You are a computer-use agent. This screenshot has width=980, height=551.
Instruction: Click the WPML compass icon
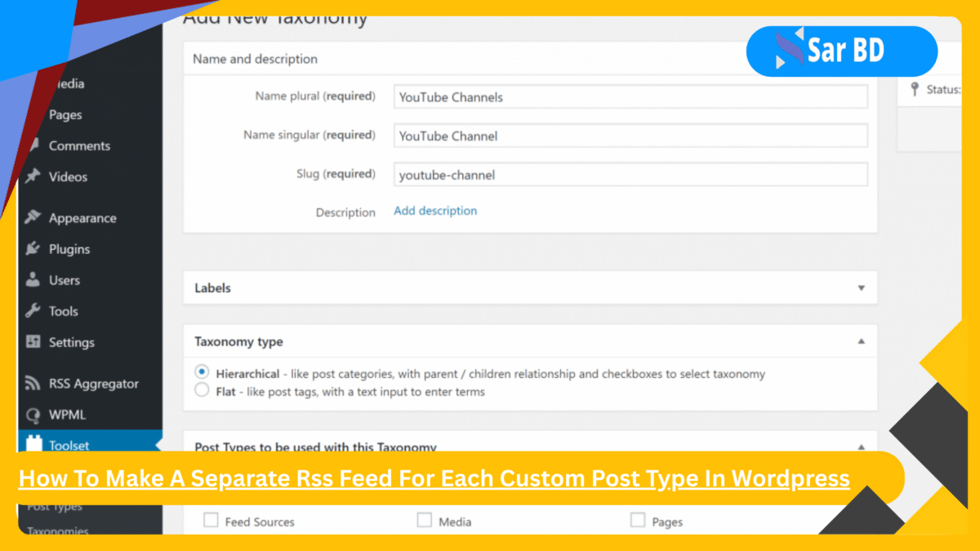34,415
